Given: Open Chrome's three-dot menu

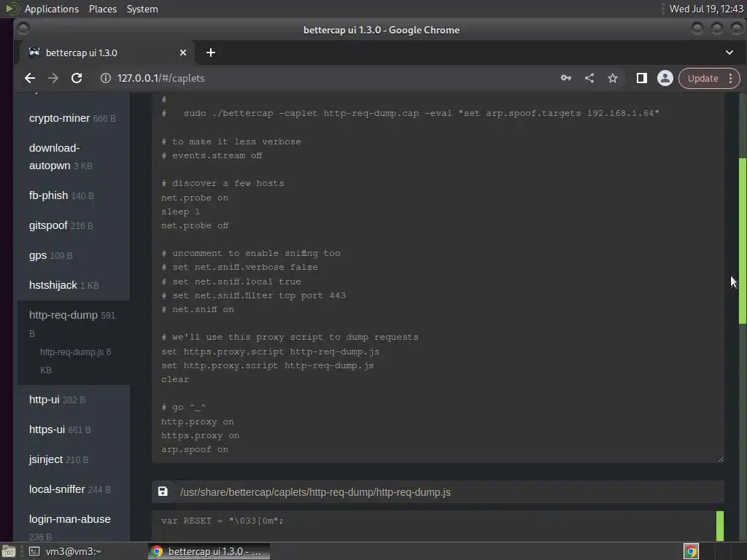Looking at the screenshot, I should click(730, 78).
